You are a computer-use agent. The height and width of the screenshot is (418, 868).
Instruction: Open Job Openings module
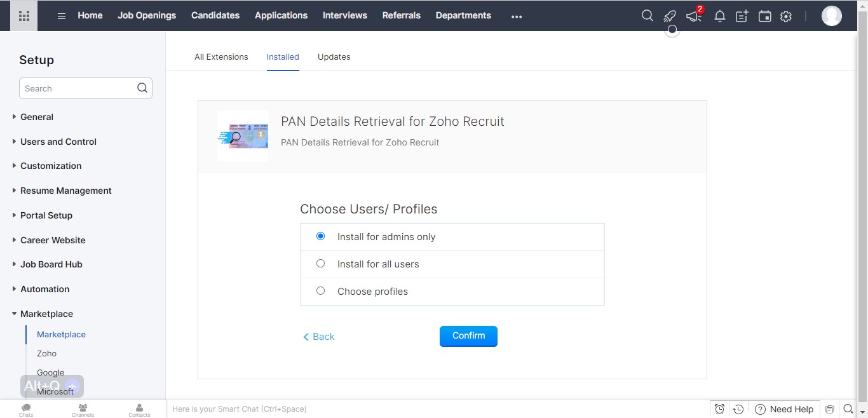pyautogui.click(x=147, y=15)
